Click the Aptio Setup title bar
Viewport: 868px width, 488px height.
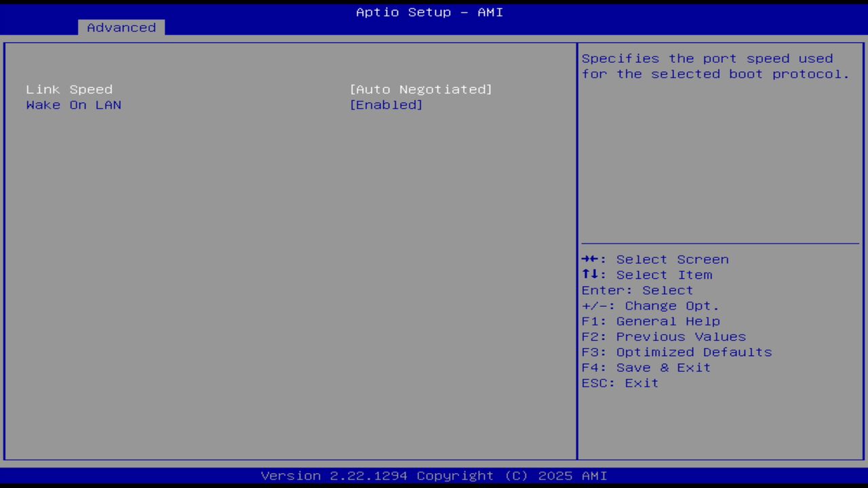[x=429, y=12]
